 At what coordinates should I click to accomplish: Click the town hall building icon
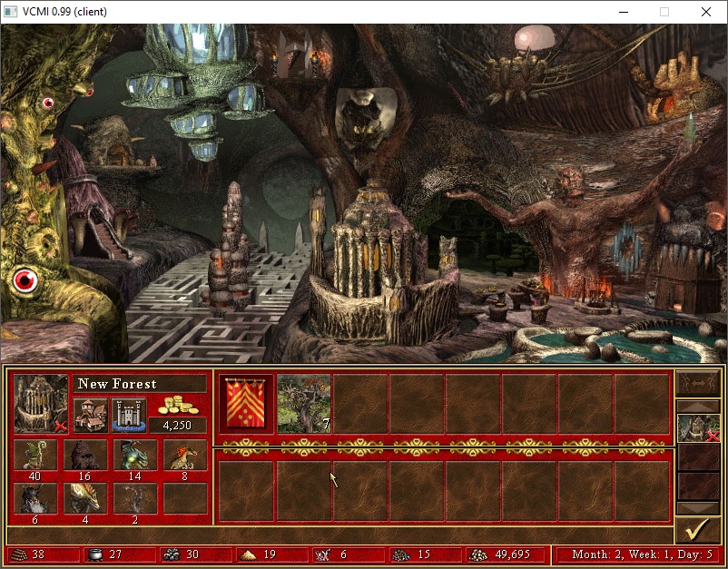click(x=91, y=416)
